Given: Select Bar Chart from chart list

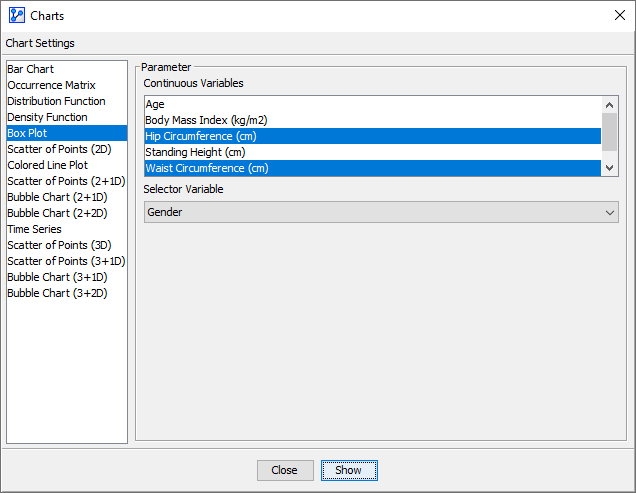Looking at the screenshot, I should (x=31, y=69).
